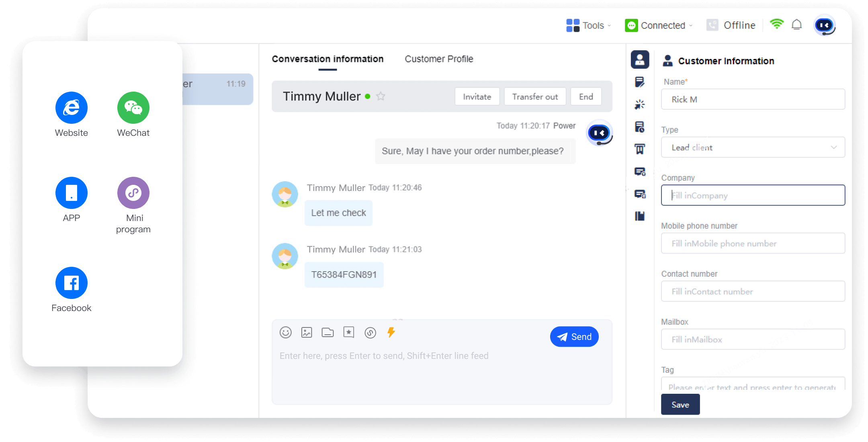The image size is (868, 442).
Task: Open the notification bell in the top bar
Action: click(797, 25)
